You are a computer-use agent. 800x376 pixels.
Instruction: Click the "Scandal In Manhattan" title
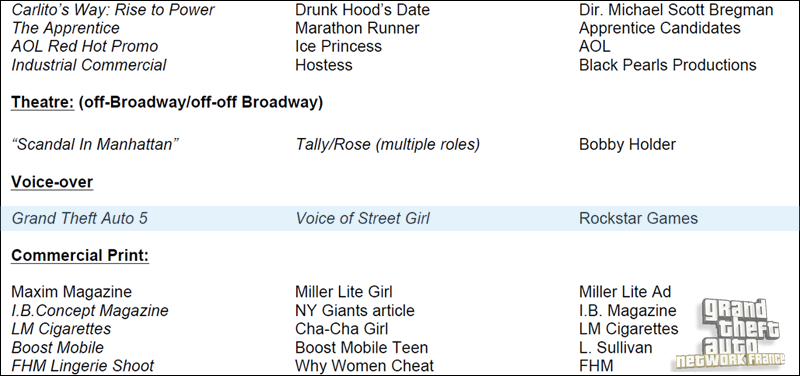(95, 144)
